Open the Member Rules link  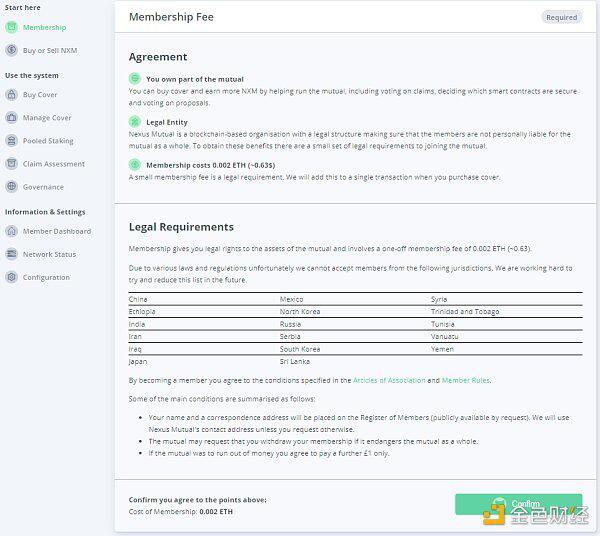tap(466, 380)
